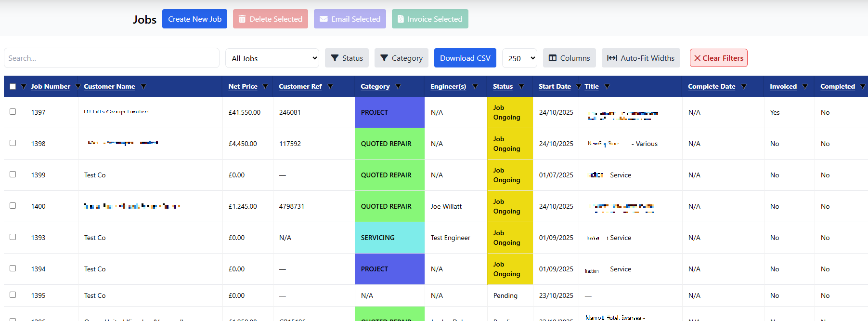
Task: Click net price £41,550.00
Action: (245, 112)
